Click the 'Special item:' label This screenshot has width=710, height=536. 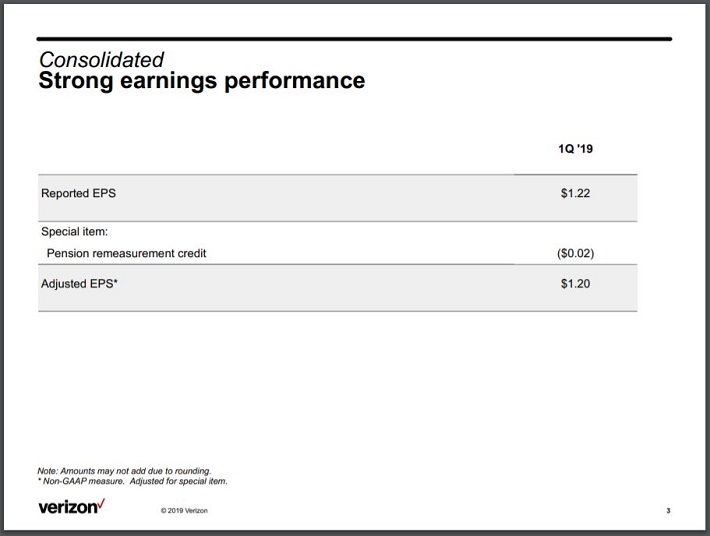coord(74,232)
